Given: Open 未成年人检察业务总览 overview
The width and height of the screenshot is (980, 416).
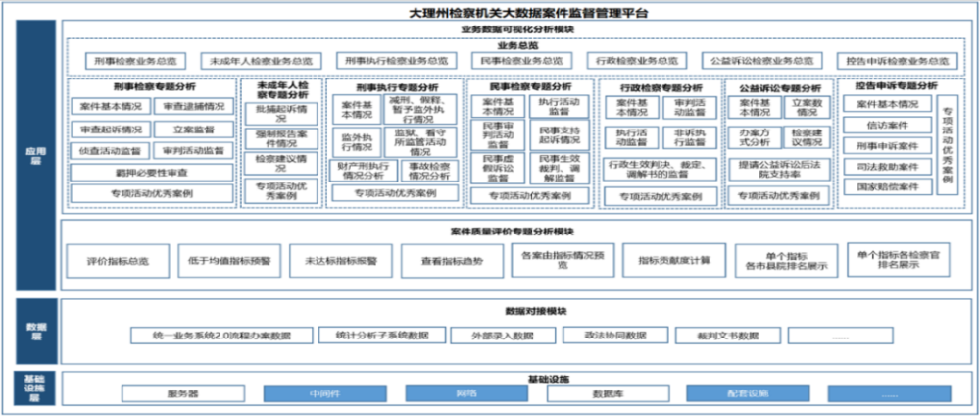Looking at the screenshot, I should click(260, 61).
